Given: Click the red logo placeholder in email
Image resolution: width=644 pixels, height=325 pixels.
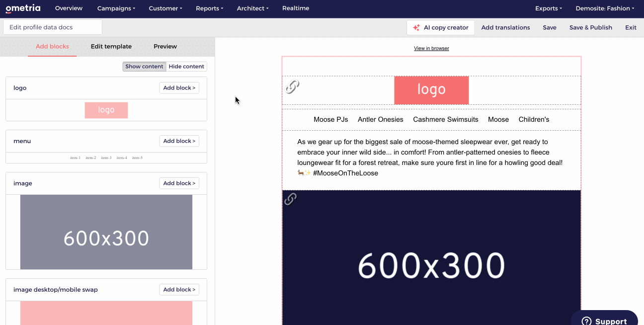Looking at the screenshot, I should [431, 90].
